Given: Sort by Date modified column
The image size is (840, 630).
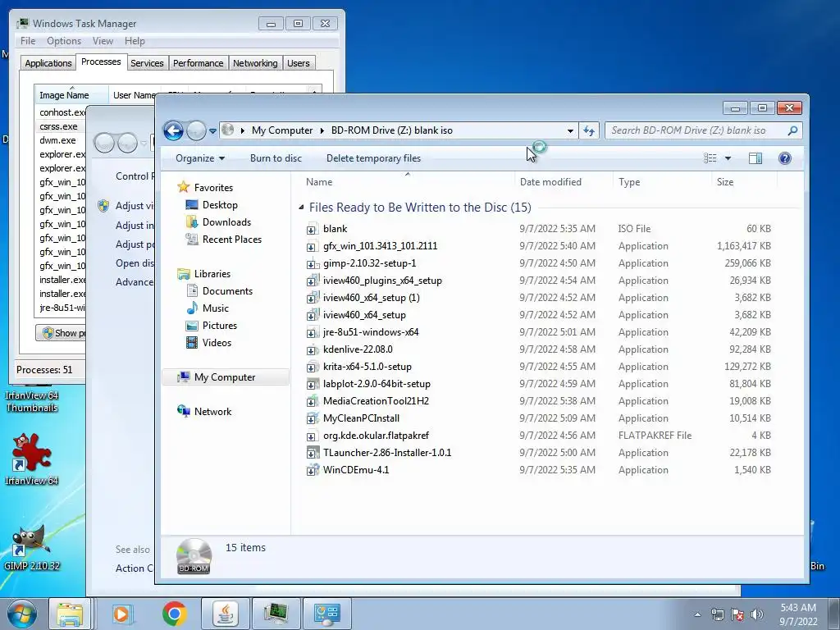Looking at the screenshot, I should click(550, 182).
